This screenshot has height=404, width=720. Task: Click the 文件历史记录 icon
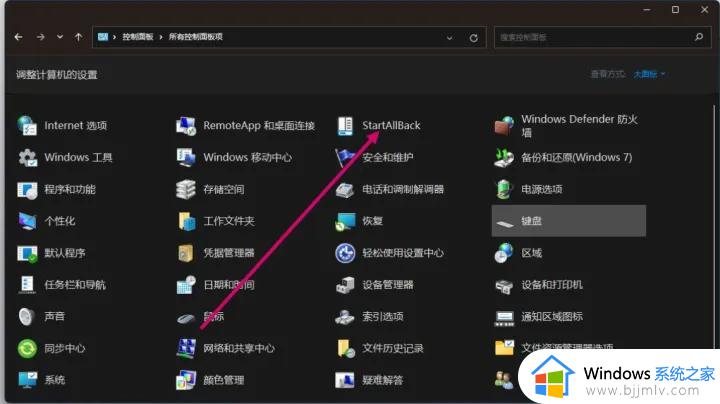[x=345, y=348]
